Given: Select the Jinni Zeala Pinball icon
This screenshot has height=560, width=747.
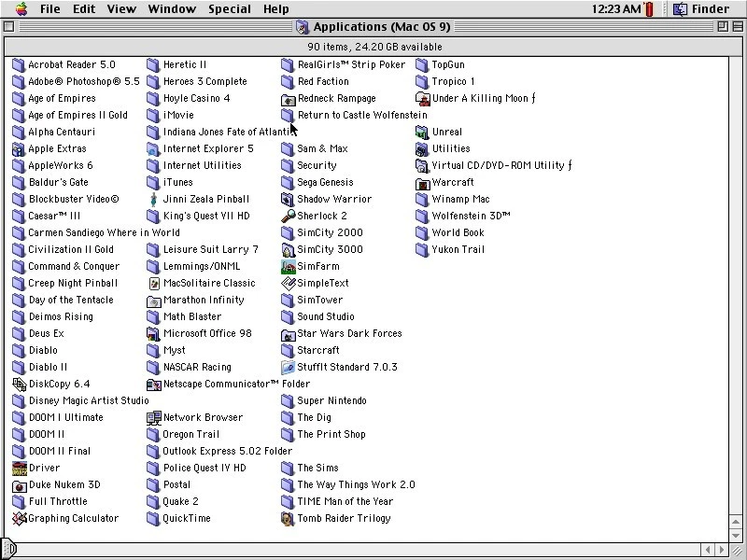Looking at the screenshot, I should (153, 199).
